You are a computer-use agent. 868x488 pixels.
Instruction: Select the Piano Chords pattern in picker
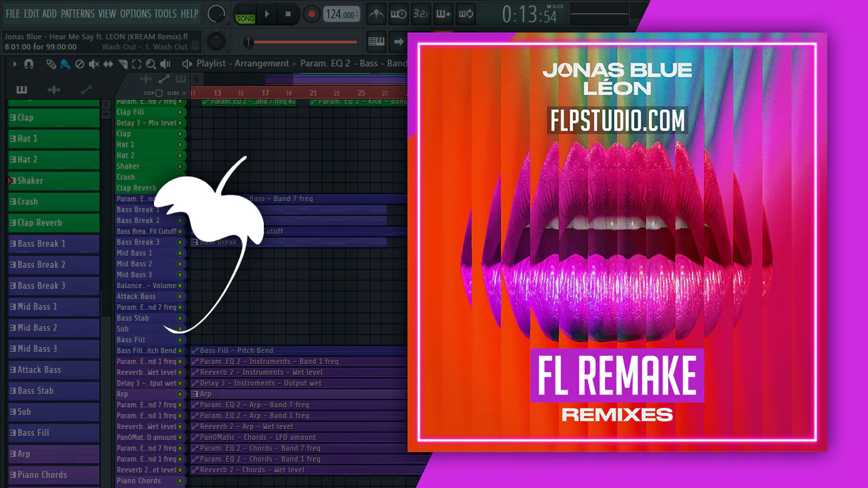(54, 474)
